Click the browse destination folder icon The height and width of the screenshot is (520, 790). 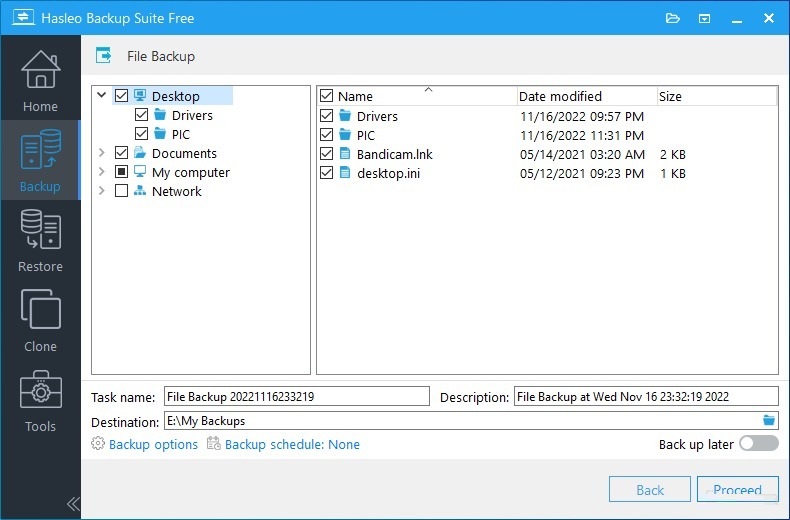(769, 420)
